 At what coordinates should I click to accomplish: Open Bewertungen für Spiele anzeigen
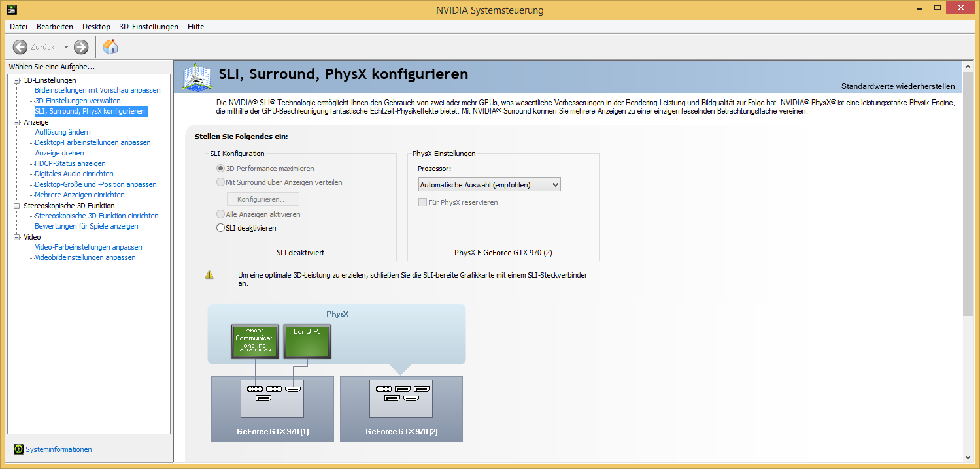(86, 226)
